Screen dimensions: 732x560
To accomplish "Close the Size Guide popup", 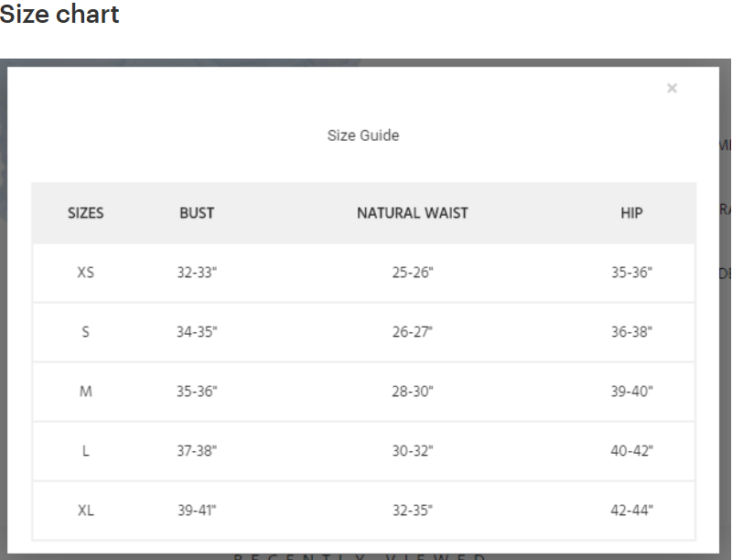I will point(672,88).
